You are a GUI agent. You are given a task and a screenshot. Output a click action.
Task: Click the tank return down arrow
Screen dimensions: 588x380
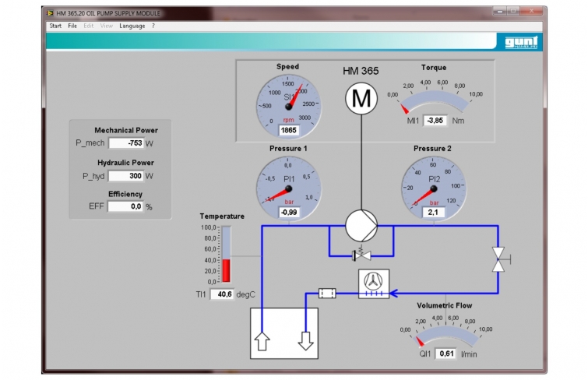305,341
